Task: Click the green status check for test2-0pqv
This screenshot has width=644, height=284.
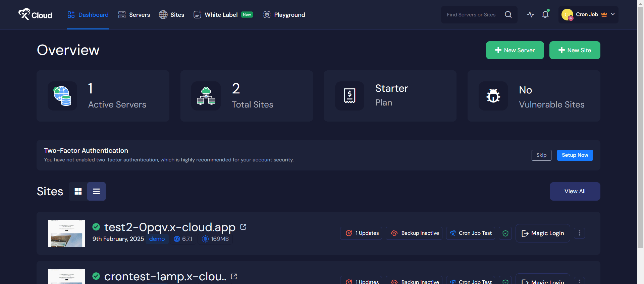Action: (x=96, y=227)
